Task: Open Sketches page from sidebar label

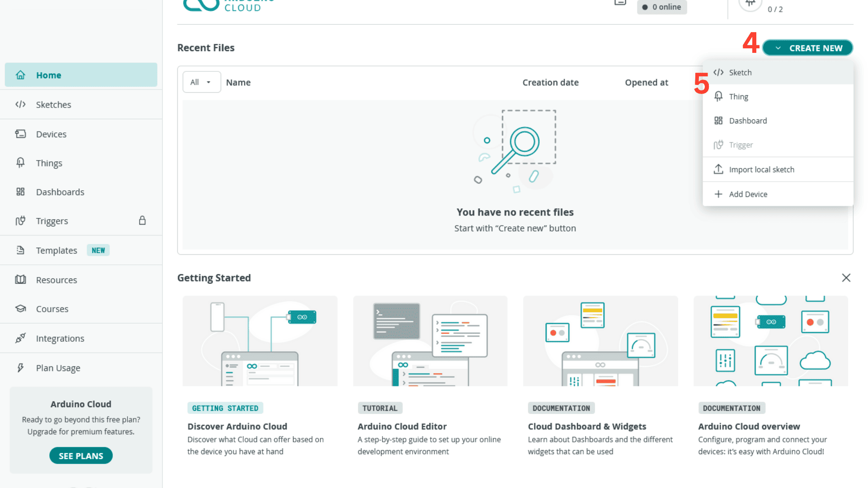Action: [53, 104]
